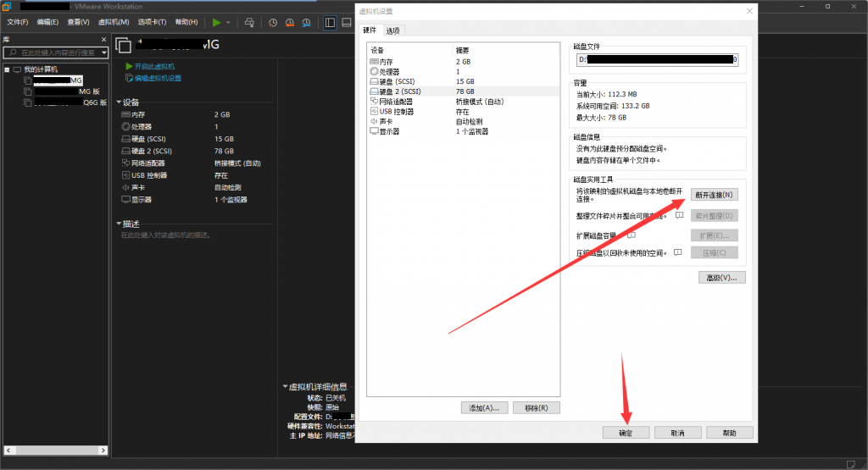The image size is (868, 470).
Task: Select 处理器 row in the dialog hardware list
Action: pyautogui.click(x=463, y=72)
